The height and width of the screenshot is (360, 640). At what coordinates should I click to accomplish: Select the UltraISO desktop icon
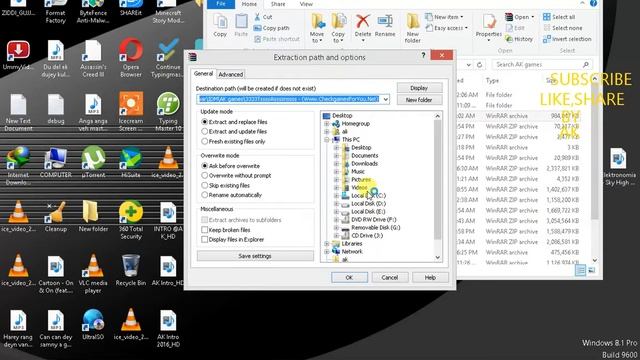(93, 324)
